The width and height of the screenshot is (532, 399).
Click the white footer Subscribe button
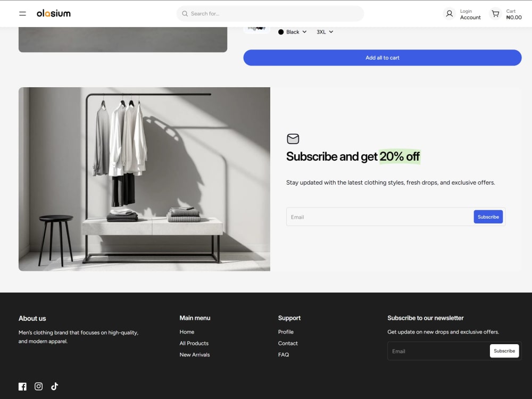tap(504, 351)
